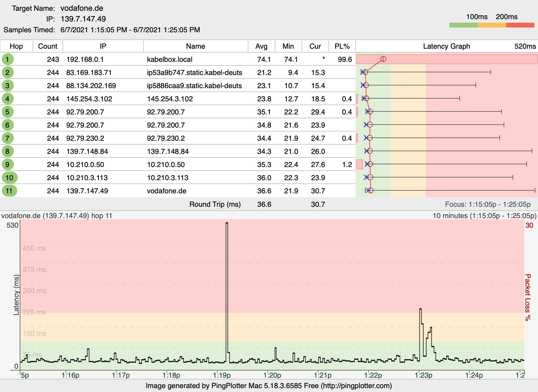The width and height of the screenshot is (538, 392).
Task: Click the hop 10 green circle icon
Action: click(x=9, y=177)
